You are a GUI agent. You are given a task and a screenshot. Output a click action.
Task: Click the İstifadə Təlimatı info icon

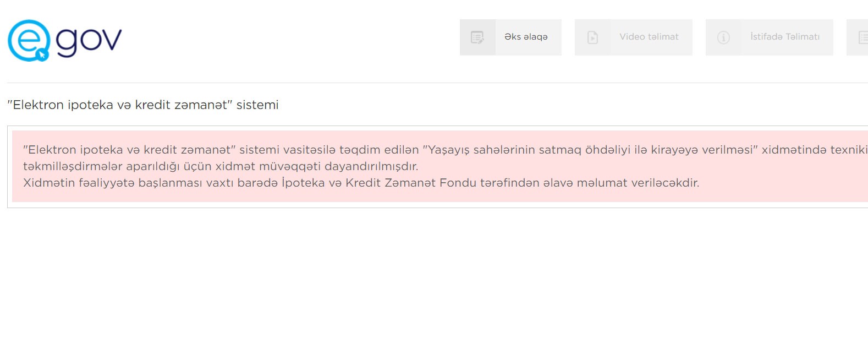[x=723, y=37]
